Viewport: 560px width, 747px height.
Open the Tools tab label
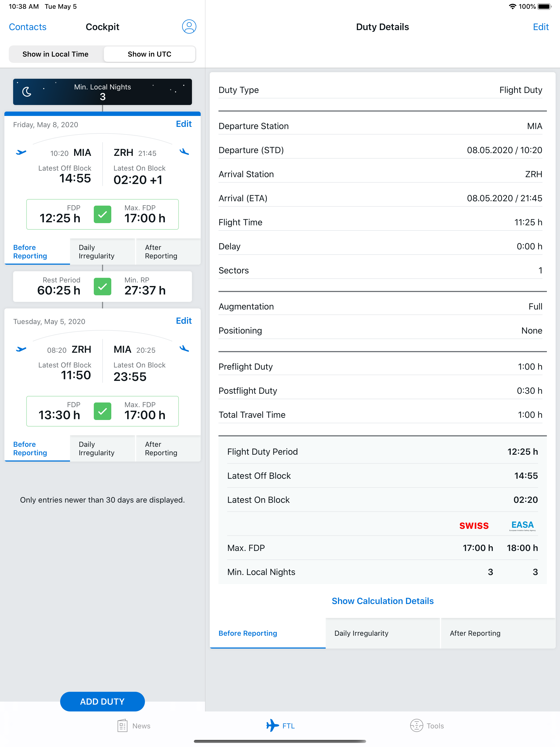pos(435,726)
